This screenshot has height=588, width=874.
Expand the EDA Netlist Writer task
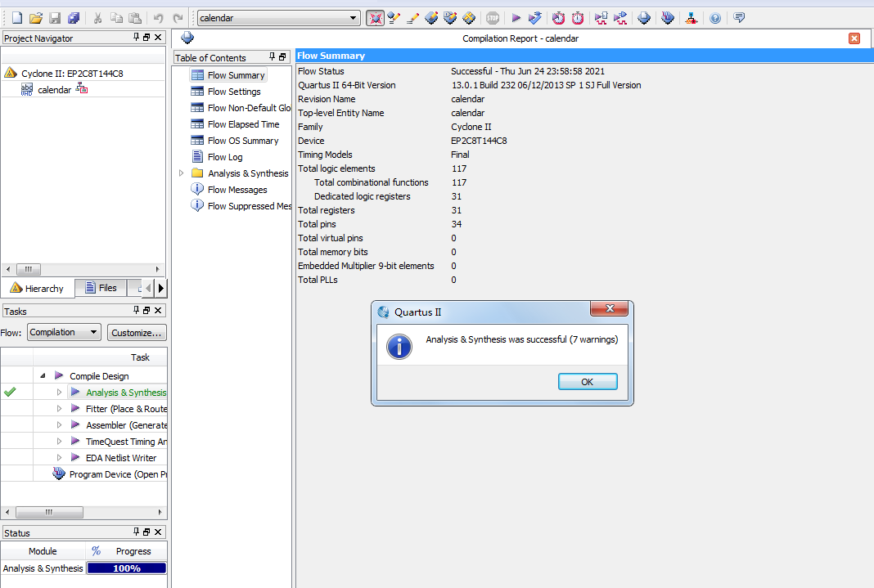click(x=59, y=458)
